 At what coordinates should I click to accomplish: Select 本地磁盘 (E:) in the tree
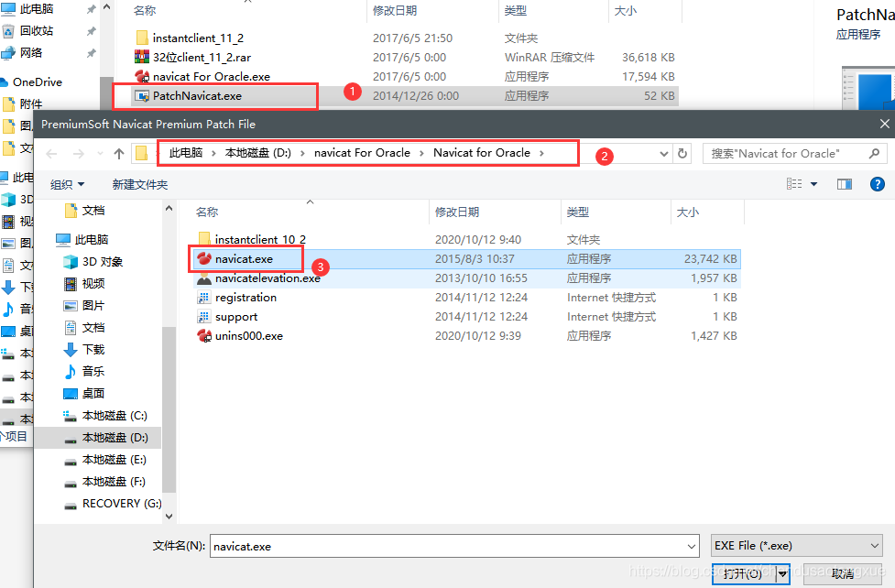115,460
